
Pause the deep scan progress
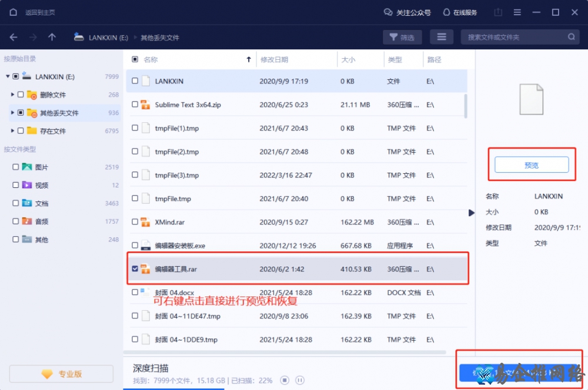point(300,380)
